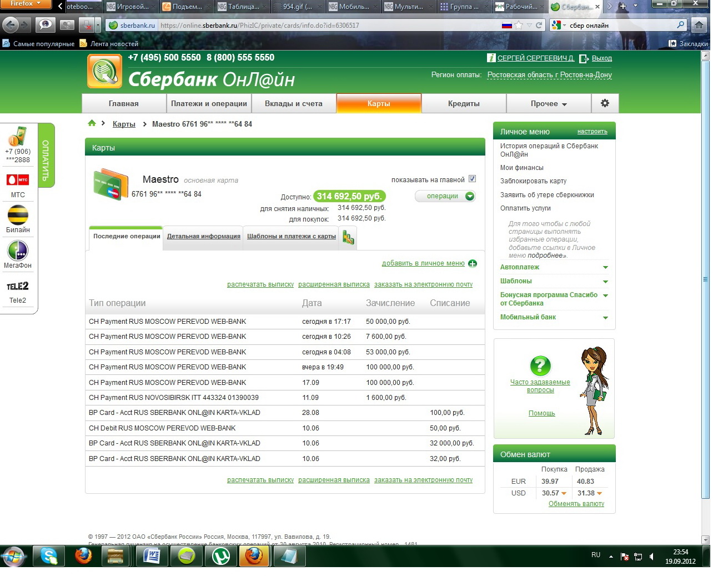Click the Заблокировать карту link

click(534, 181)
